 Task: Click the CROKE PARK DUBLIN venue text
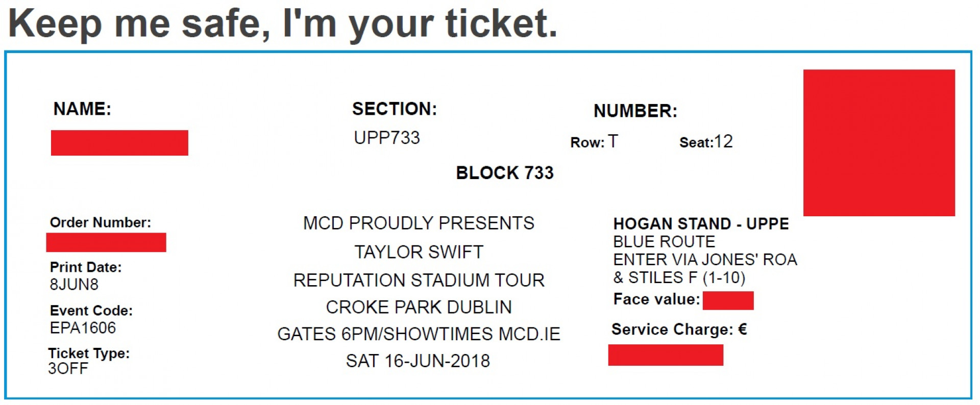point(419,307)
